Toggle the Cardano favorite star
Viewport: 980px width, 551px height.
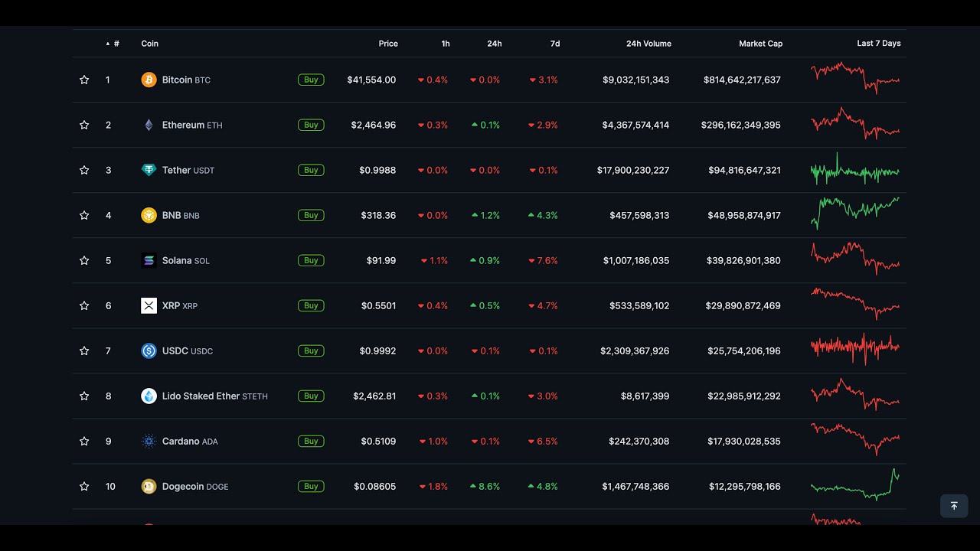(x=84, y=441)
